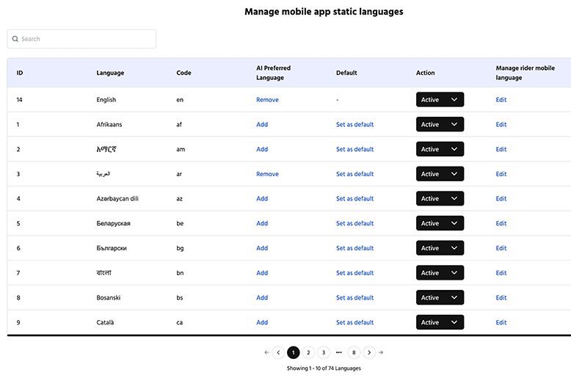Add Беларуская as AI preferred
The image size is (571, 392).
pos(262,223)
